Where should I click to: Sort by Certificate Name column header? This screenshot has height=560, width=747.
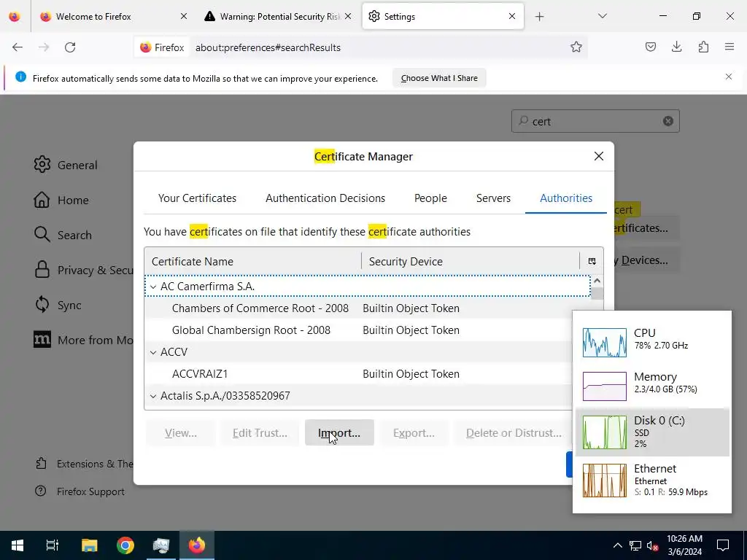[x=252, y=262]
